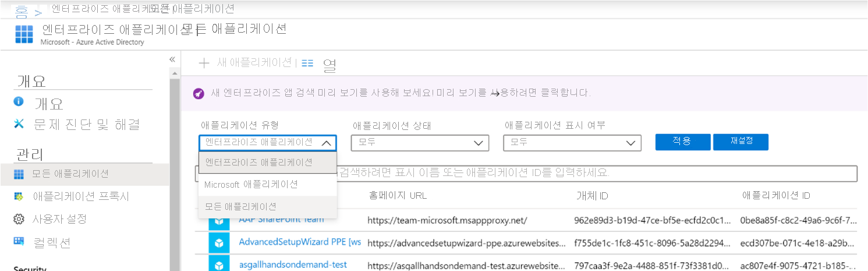Click the 홈 breadcrumb link

[22, 12]
